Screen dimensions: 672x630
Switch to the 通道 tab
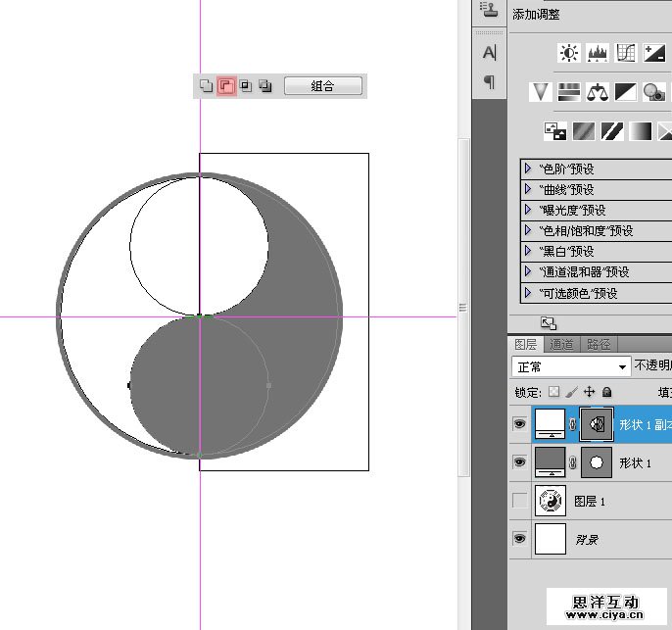[561, 344]
